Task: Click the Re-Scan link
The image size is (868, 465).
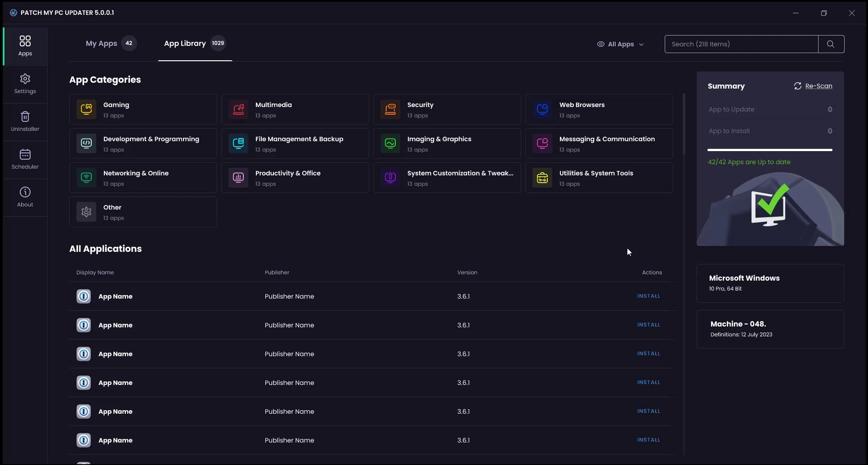Action: 818,86
